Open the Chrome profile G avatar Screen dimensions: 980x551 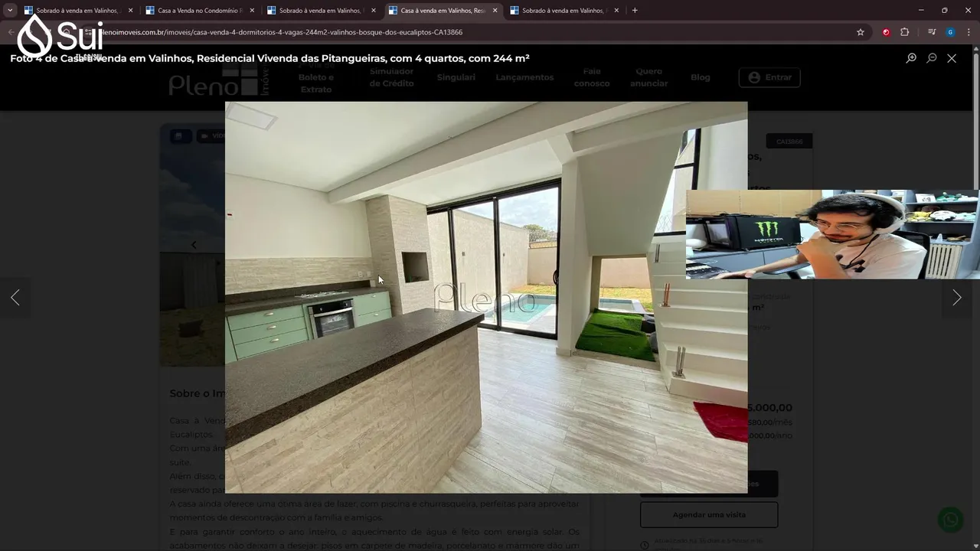coord(950,32)
